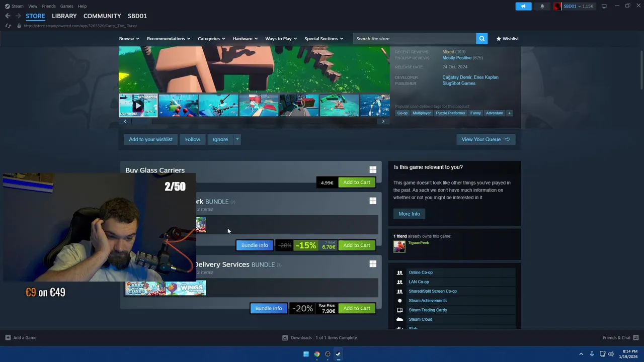
Task: Open the notifications bell
Action: (542, 6)
